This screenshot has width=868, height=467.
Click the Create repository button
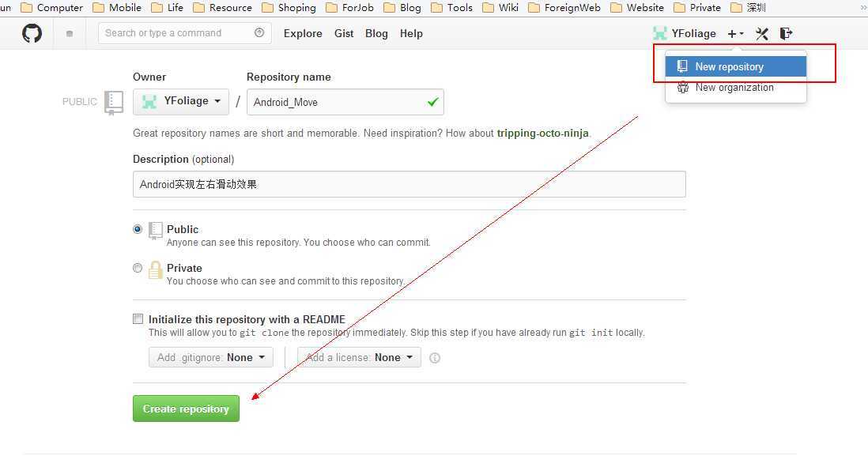pyautogui.click(x=186, y=409)
